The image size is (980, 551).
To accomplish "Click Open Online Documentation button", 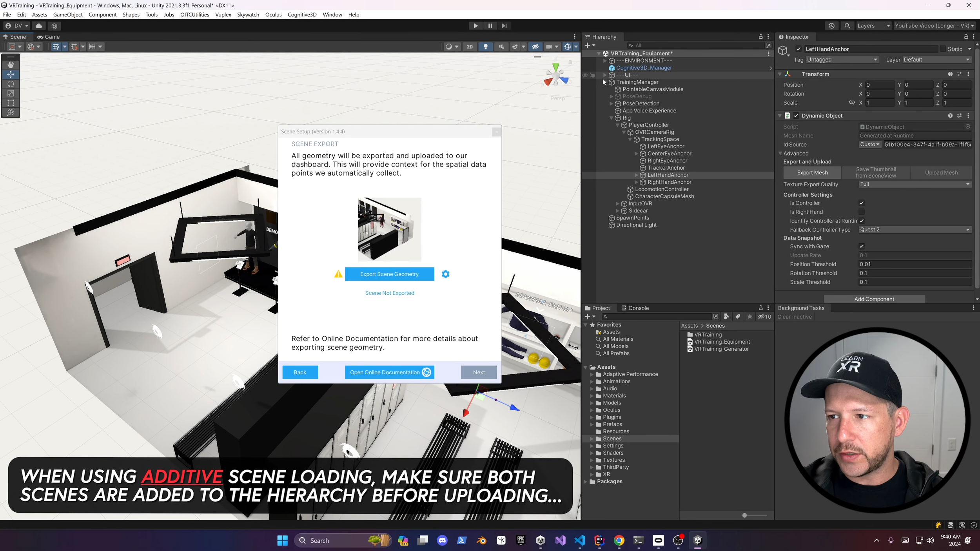I will point(389,372).
